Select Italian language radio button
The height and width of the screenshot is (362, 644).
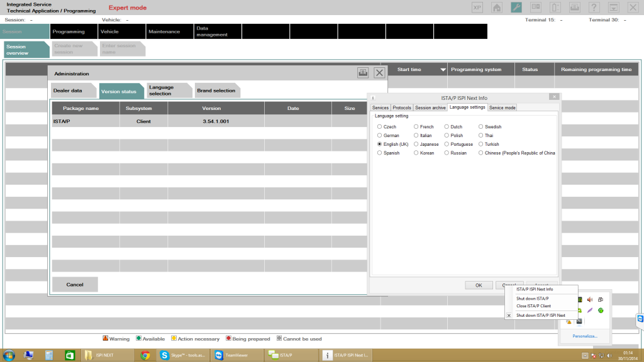tap(416, 136)
